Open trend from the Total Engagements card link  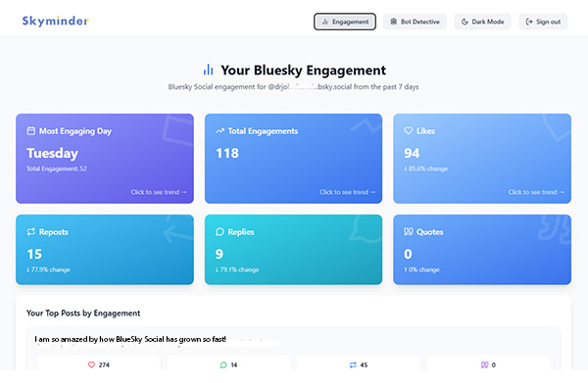pos(347,192)
